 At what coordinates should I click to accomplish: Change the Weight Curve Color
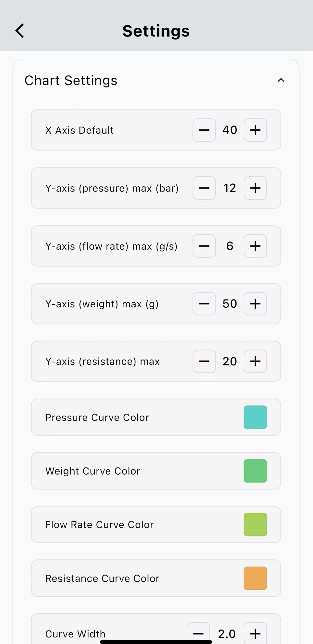click(255, 471)
